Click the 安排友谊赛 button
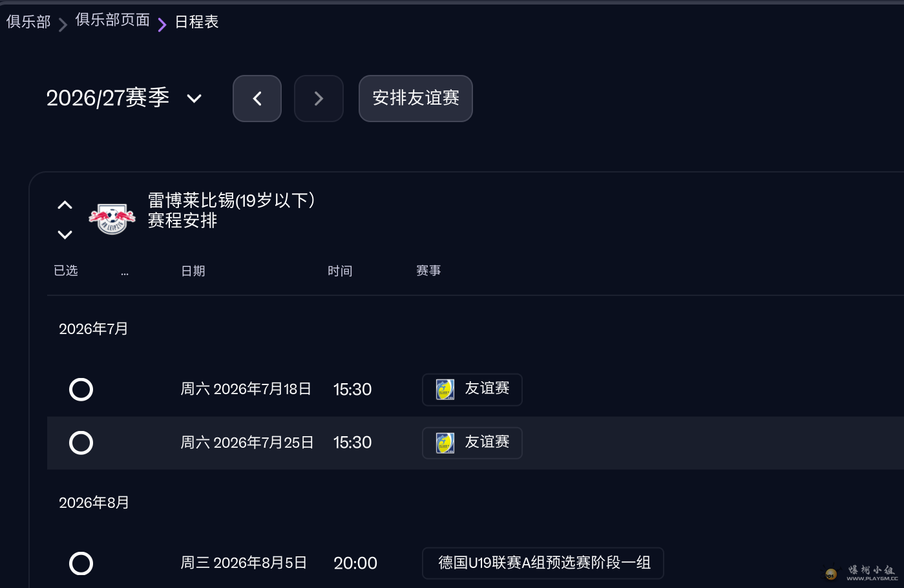904x588 pixels. pos(415,98)
